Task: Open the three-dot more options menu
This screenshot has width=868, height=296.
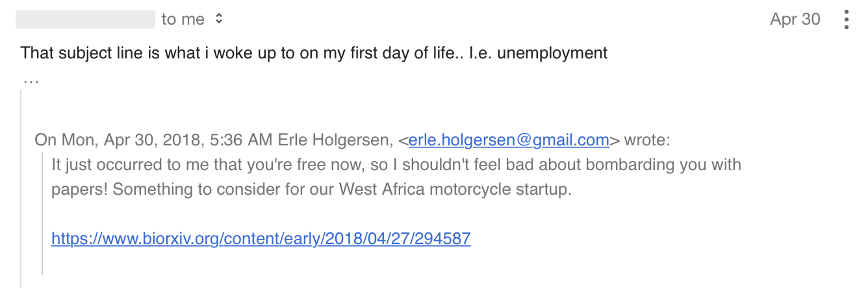Action: [846, 19]
